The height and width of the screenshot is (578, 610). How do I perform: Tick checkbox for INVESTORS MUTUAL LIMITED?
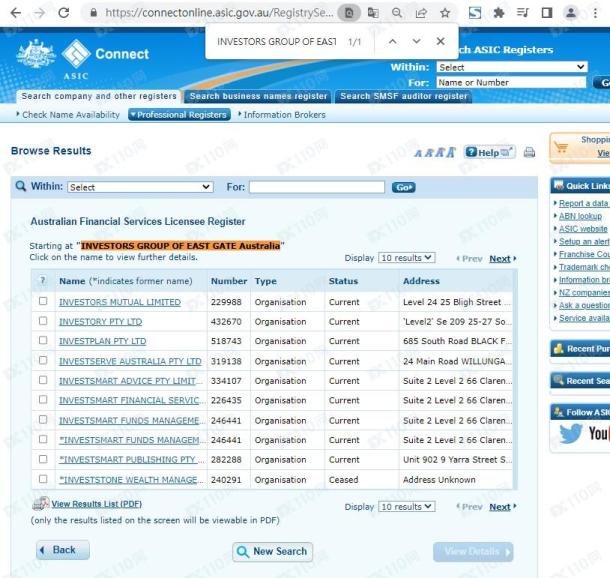click(43, 301)
